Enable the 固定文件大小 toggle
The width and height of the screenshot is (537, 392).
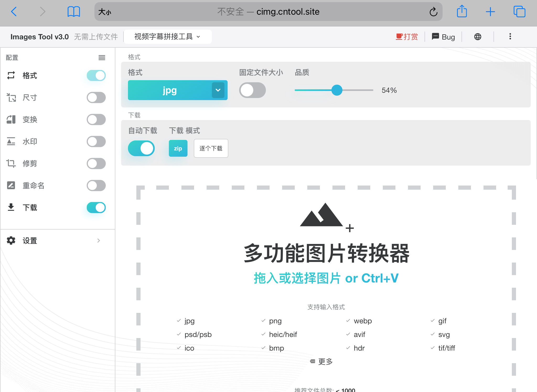click(x=252, y=90)
